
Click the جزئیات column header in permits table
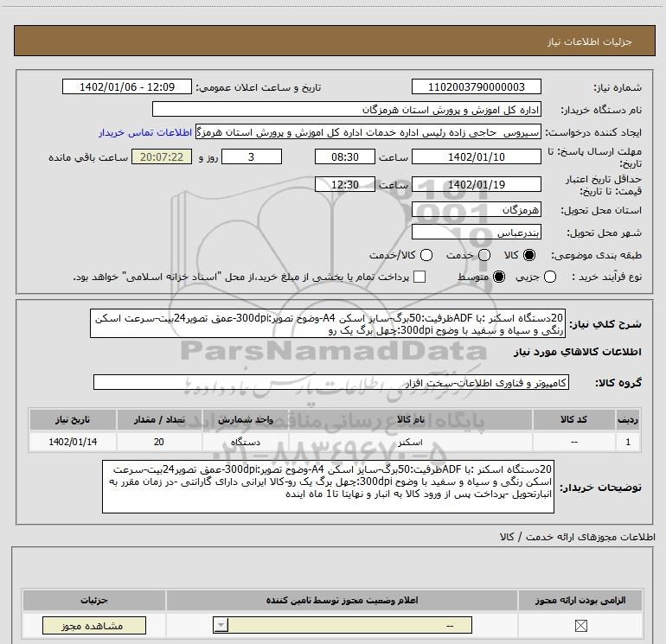click(94, 600)
